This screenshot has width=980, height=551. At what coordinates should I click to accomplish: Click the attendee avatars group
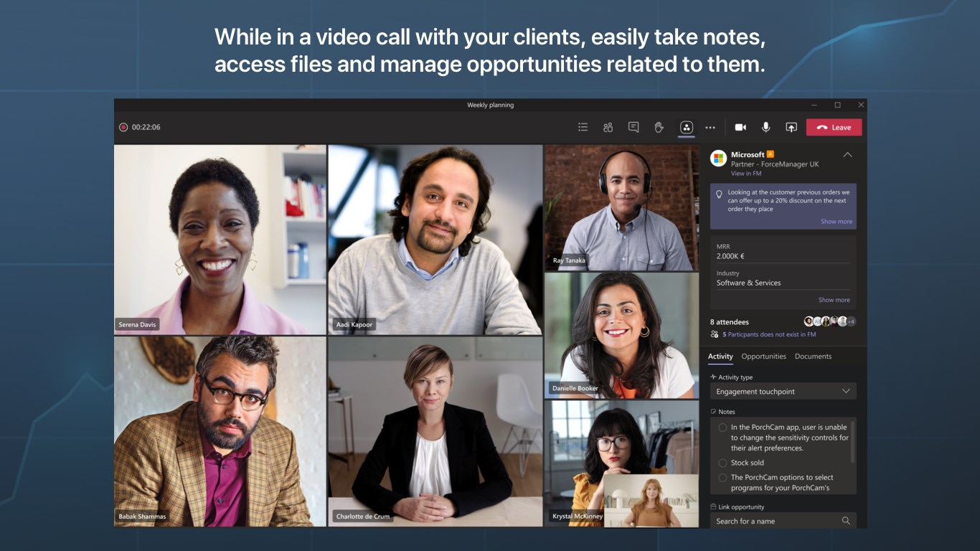[830, 321]
